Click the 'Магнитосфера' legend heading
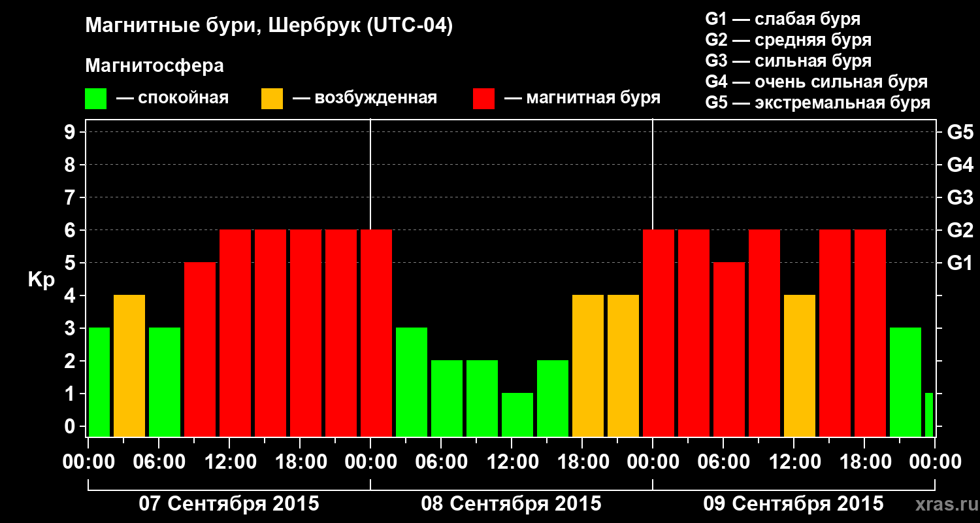Viewport: 980px width, 523px height. (155, 66)
